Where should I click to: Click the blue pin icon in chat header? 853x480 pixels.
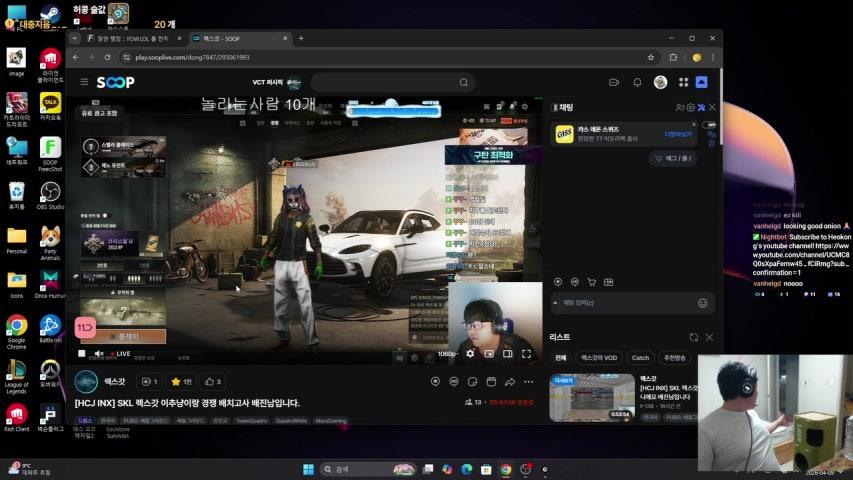coord(701,108)
